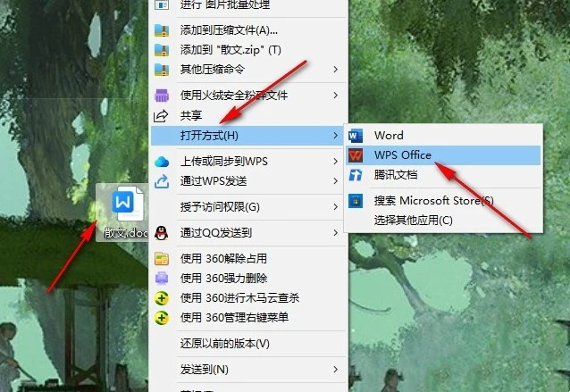Click the purple shredder icon for 火绒安全
The image size is (570, 392).
[162, 96]
